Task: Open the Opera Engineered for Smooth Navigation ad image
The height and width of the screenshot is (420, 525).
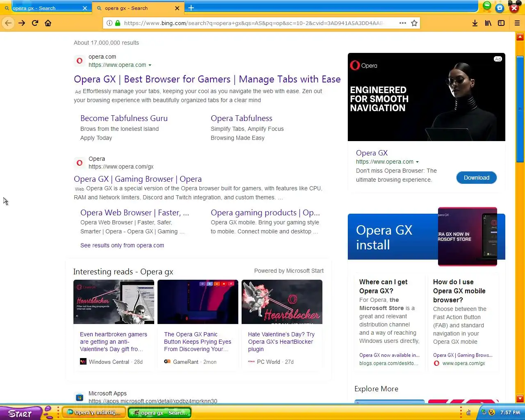Action: tap(427, 97)
